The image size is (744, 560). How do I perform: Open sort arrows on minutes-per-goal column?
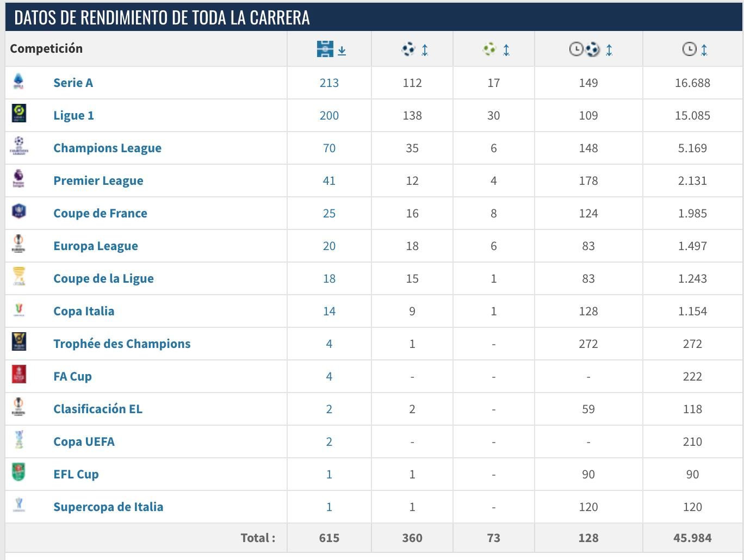pos(609,48)
